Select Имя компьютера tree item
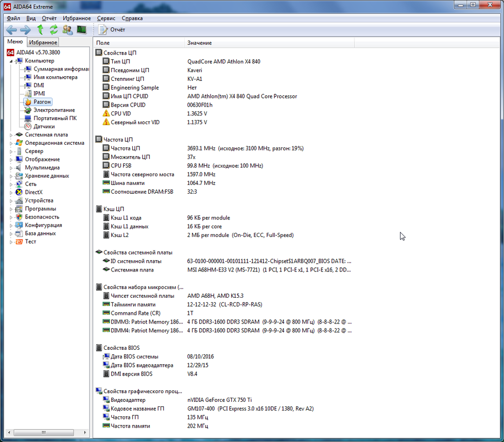The height and width of the screenshot is (442, 504). click(x=55, y=77)
